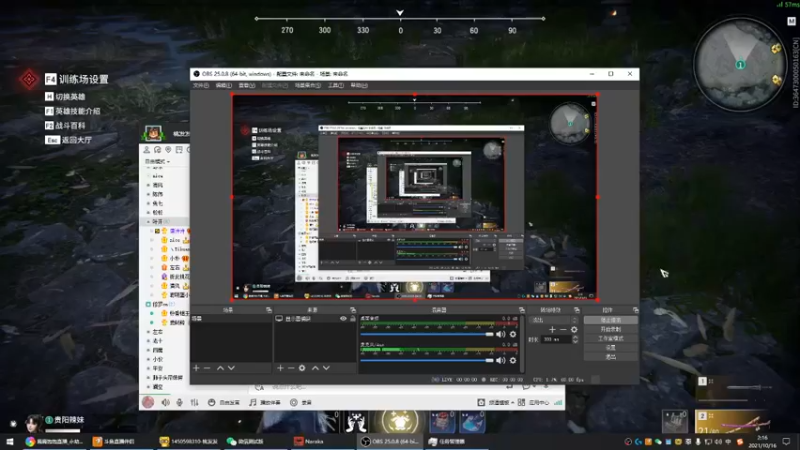Click the 退出 exit button in OBS controls
800x450 pixels.
[611, 357]
